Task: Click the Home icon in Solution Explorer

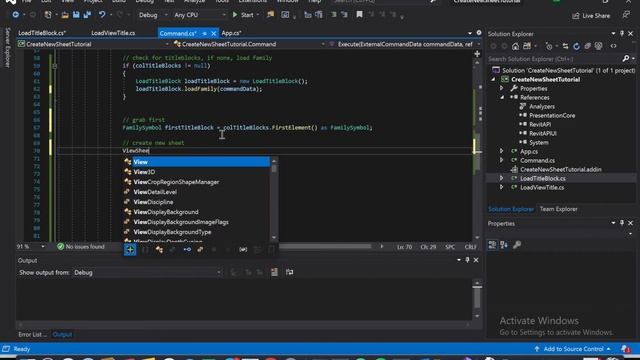Action: click(516, 47)
